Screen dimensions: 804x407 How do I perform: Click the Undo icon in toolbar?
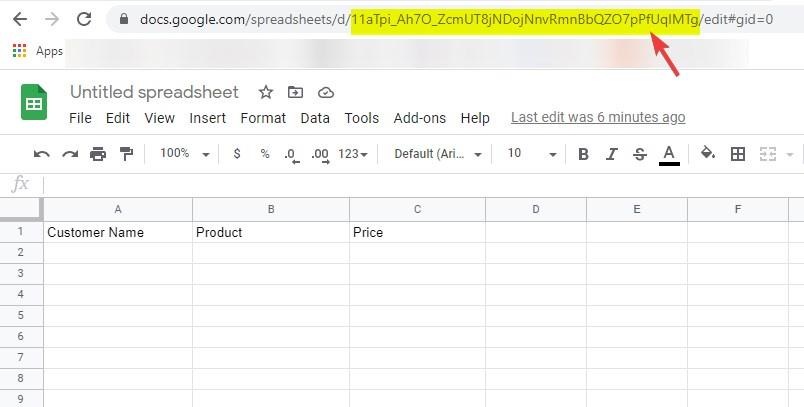(42, 154)
